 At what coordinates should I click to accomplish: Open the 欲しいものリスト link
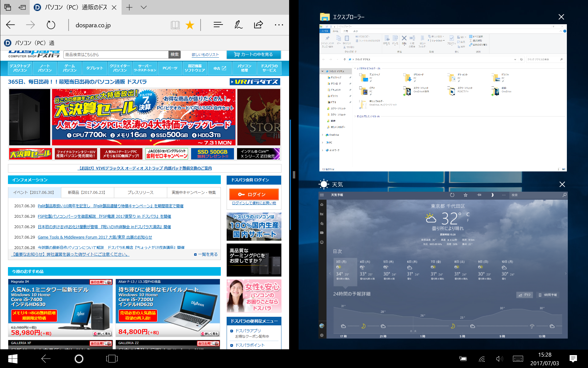point(205,55)
